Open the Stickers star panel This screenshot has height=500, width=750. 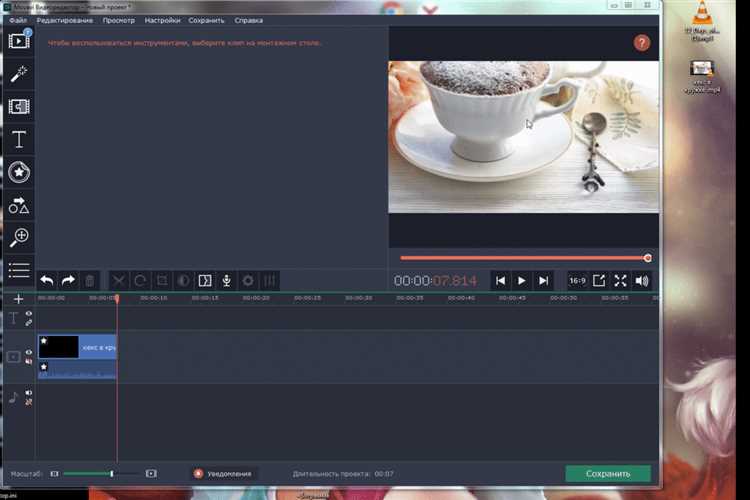click(x=18, y=172)
